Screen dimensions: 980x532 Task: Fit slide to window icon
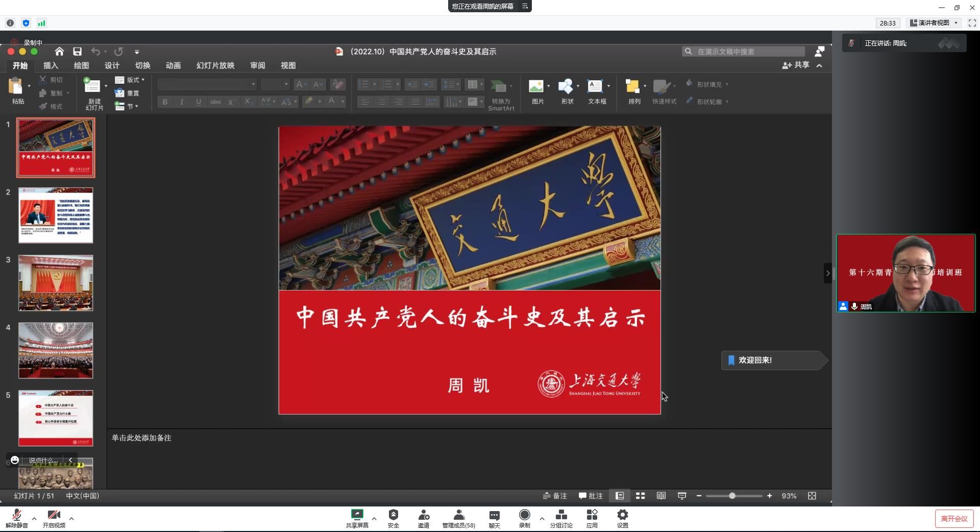click(812, 496)
